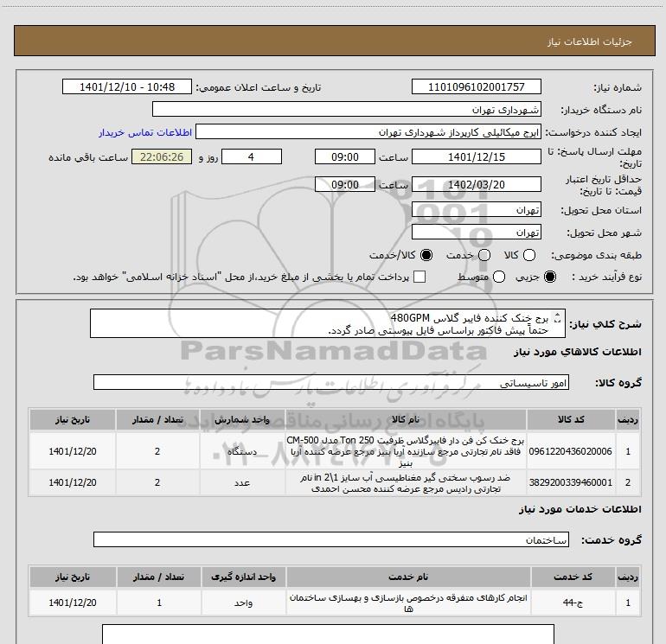The height and width of the screenshot is (644, 666).
Task: Click the magnetic descaler item name row 2
Action: coord(406,482)
